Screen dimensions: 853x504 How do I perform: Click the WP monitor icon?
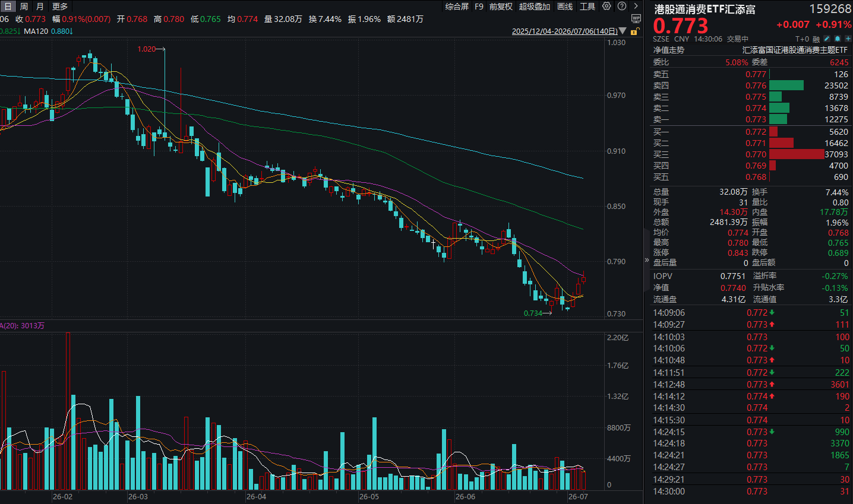click(x=636, y=18)
